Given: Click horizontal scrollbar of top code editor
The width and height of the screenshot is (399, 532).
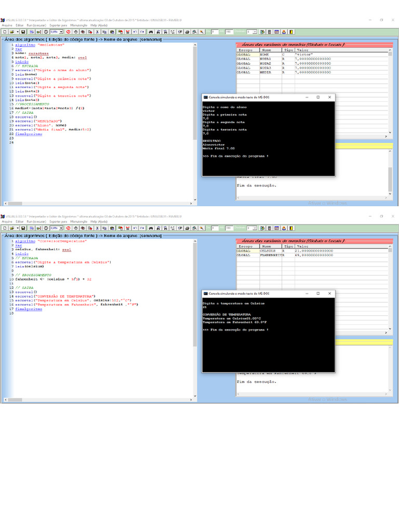Looking at the screenshot, I should click(x=98, y=204).
